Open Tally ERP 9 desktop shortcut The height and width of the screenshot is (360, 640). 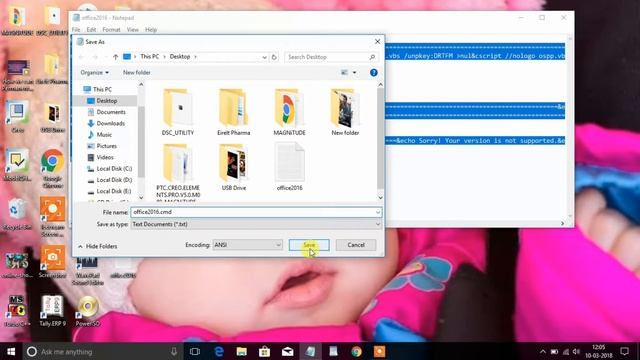tap(52, 310)
